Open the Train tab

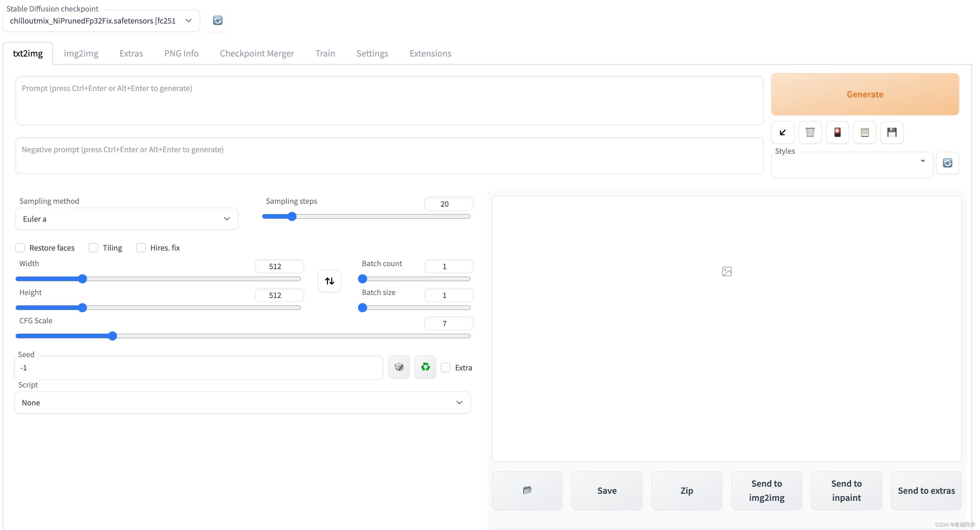(325, 53)
